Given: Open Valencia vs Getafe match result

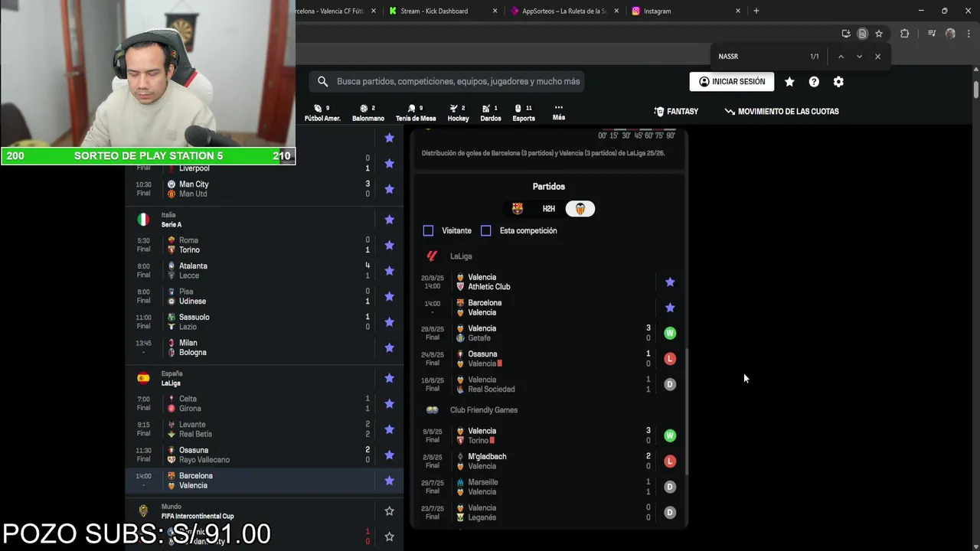Looking at the screenshot, I should pyautogui.click(x=549, y=333).
